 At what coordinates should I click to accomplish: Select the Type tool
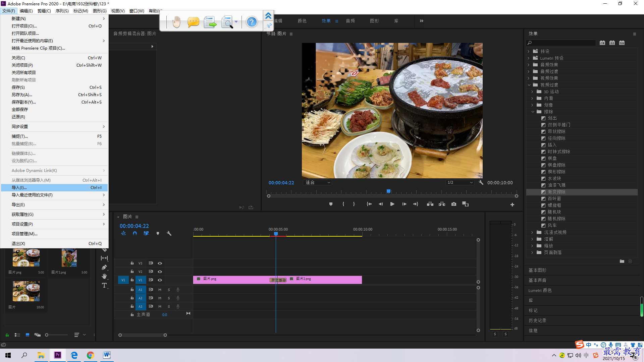click(104, 285)
